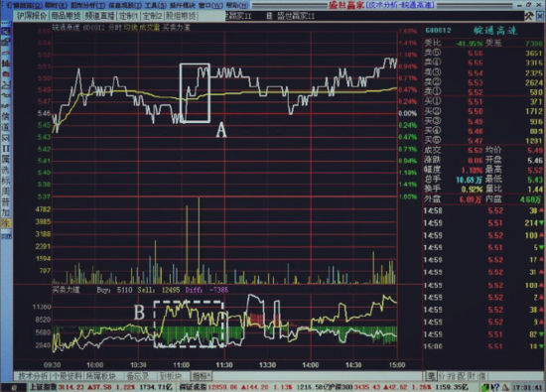
Task: Open the 图形分析(T) menu
Action: pyautogui.click(x=88, y=6)
